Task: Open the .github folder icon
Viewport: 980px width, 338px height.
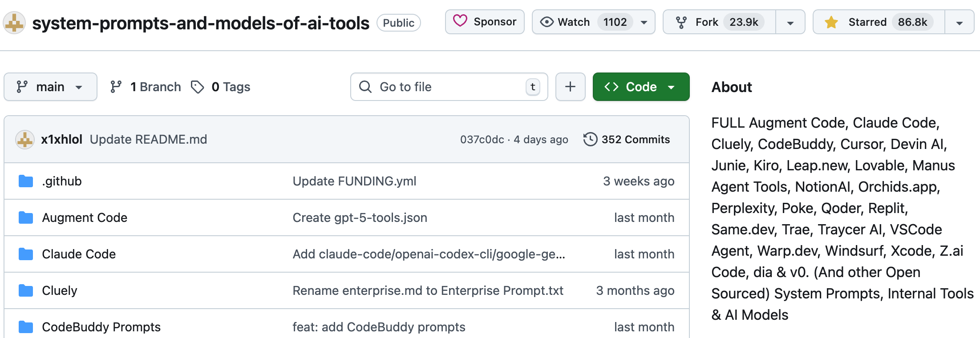Action: 26,181
